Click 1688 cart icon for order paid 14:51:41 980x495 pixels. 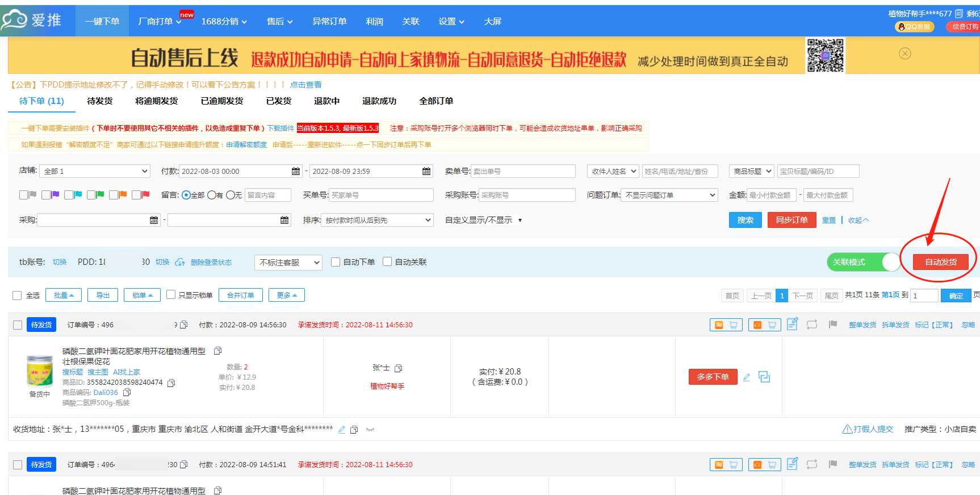(765, 465)
